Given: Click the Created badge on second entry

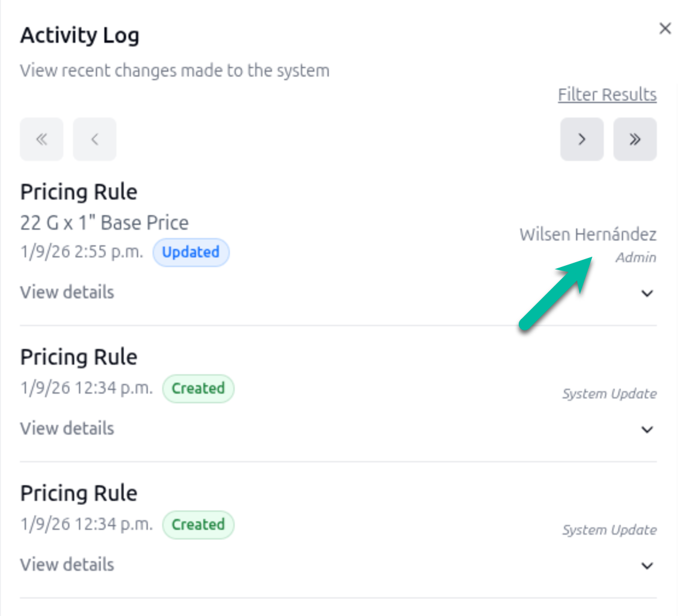Looking at the screenshot, I should coord(198,389).
